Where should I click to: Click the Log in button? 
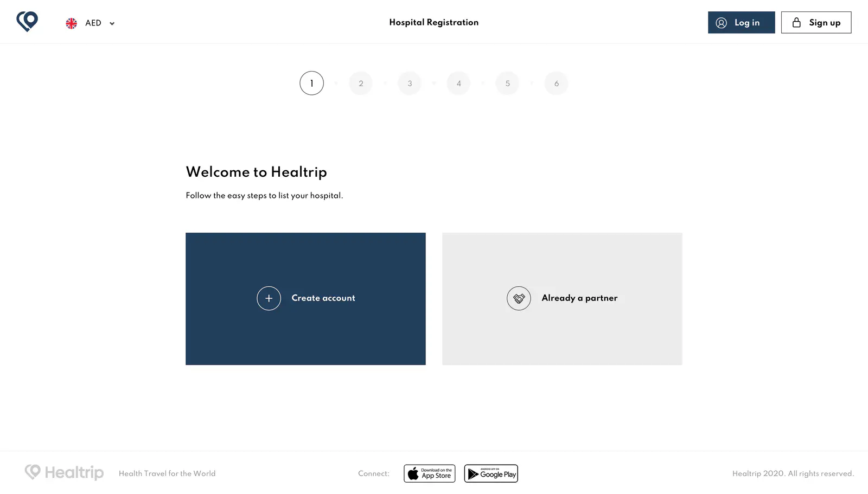[741, 23]
